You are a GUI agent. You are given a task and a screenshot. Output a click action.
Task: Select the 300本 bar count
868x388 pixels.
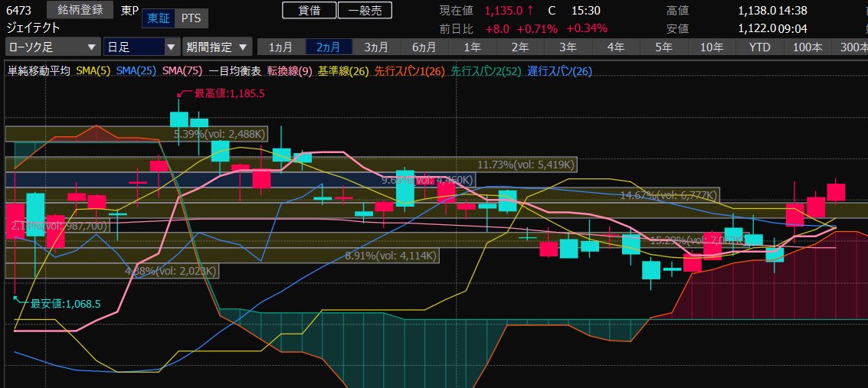coord(850,47)
